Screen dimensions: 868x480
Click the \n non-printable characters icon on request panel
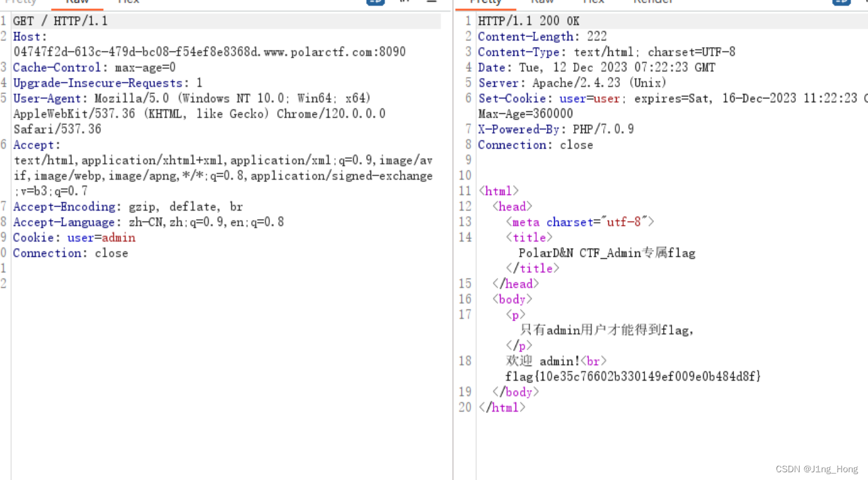point(404,2)
